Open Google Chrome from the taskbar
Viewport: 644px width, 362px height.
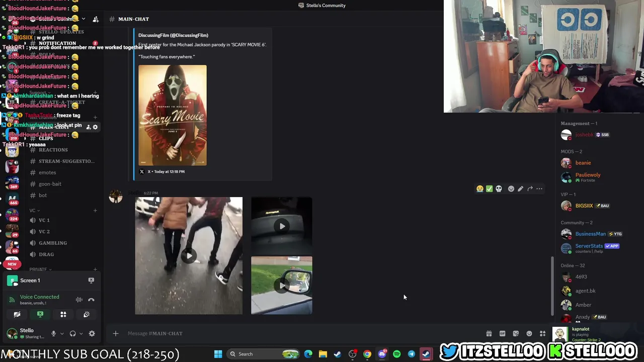367,354
